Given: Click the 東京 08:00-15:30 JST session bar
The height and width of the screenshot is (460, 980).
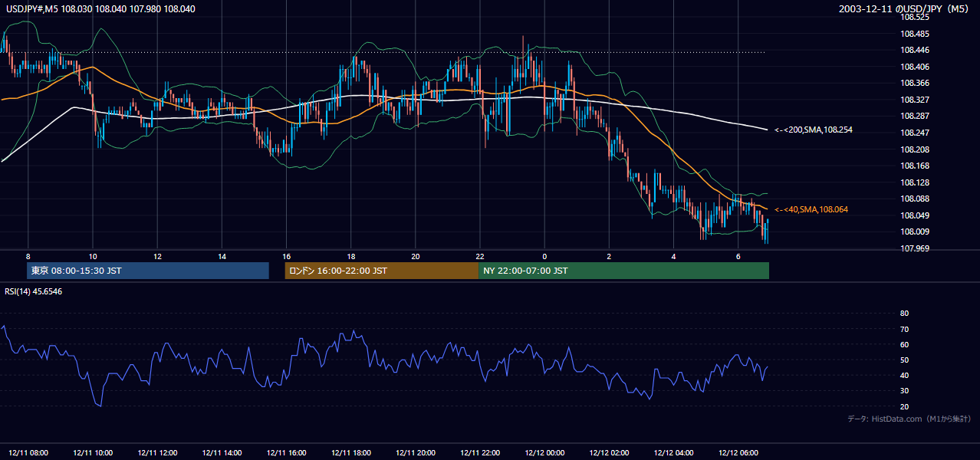Looking at the screenshot, I should pos(148,271).
